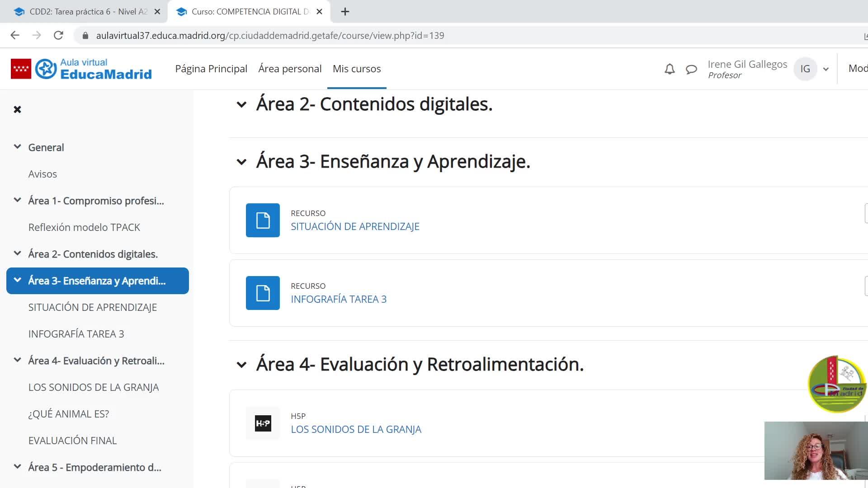Viewport: 868px width, 488px height.
Task: Go back with the browser back arrow
Action: coord(15,35)
